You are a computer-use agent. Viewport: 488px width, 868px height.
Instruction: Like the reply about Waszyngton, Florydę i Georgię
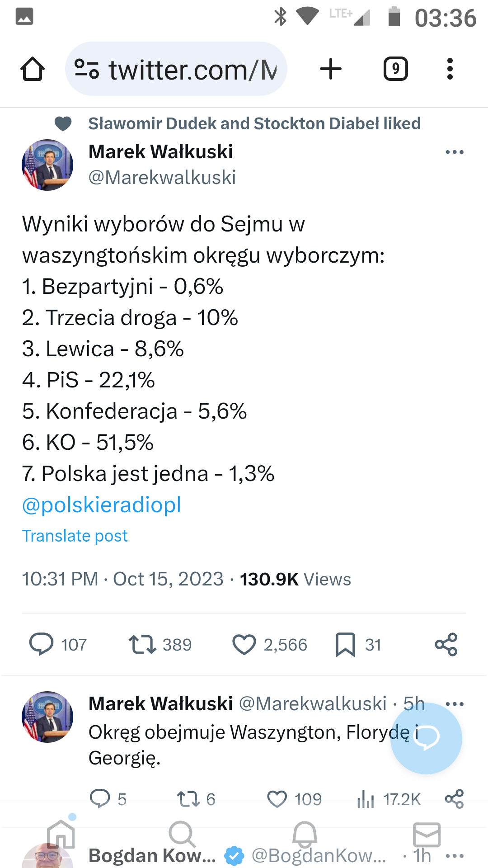[x=277, y=799]
